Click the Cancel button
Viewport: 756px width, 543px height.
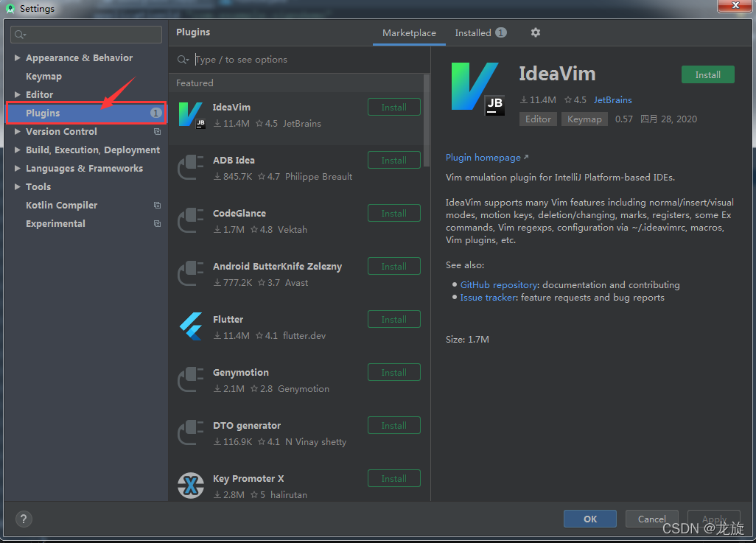652,519
